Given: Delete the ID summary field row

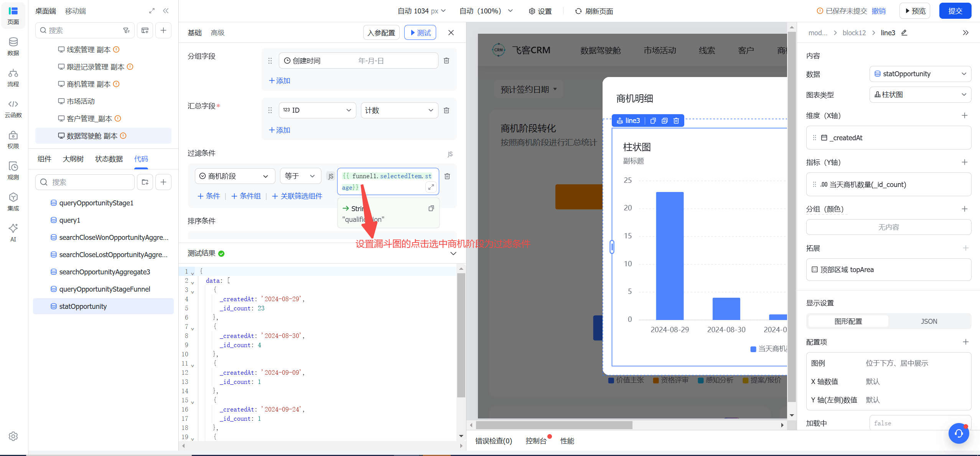Looking at the screenshot, I should point(446,110).
